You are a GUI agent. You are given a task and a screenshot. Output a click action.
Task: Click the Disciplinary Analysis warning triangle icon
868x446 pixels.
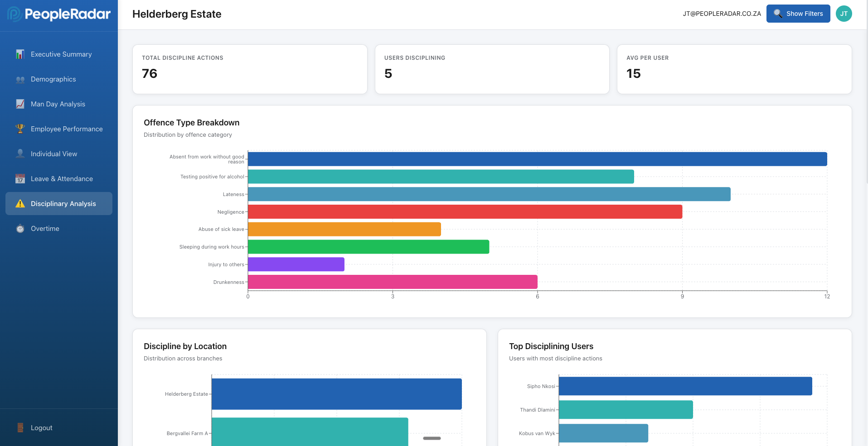[x=20, y=203]
